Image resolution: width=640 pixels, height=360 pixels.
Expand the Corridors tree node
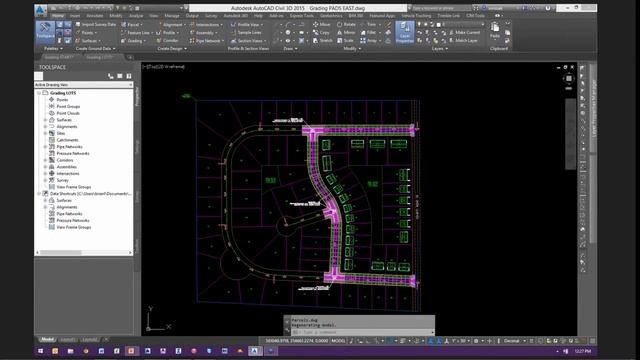pyautogui.click(x=45, y=160)
